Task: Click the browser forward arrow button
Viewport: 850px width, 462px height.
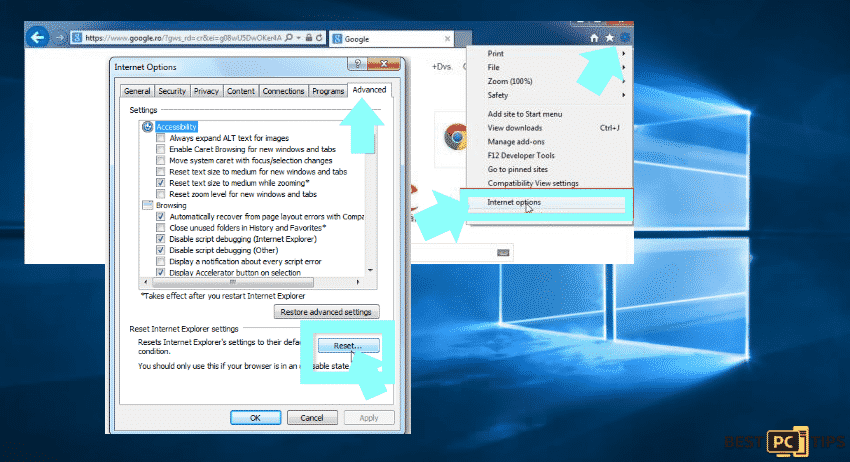Action: coord(60,38)
